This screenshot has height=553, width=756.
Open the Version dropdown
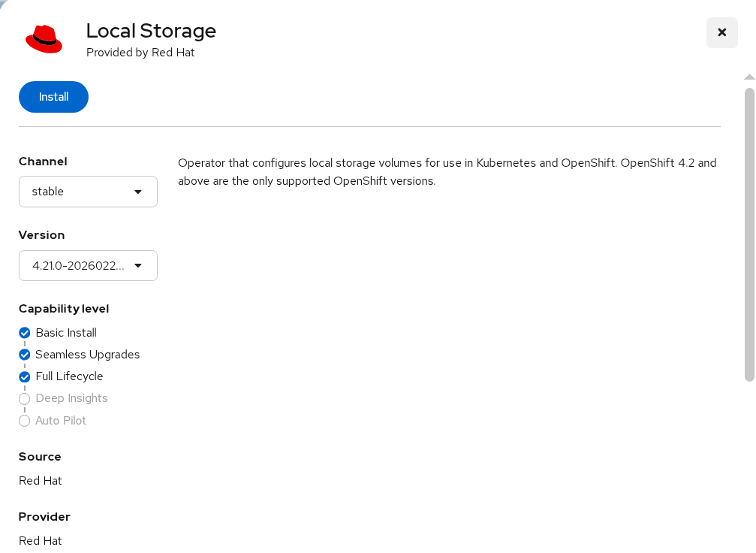(x=88, y=265)
